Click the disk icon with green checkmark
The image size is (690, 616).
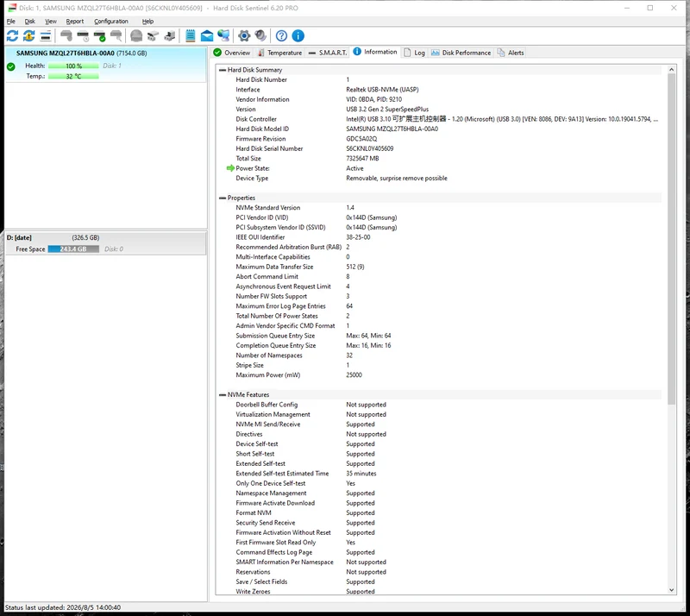(x=100, y=35)
